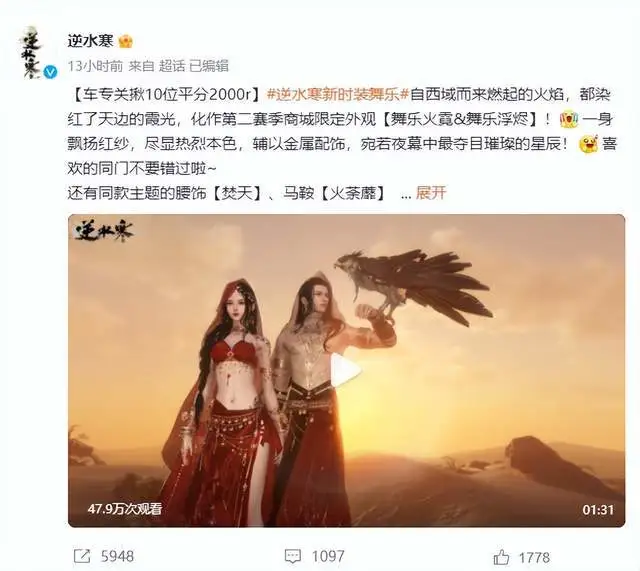Click the laughing emoji in the post text
This screenshot has width=640, height=571.
point(588,144)
